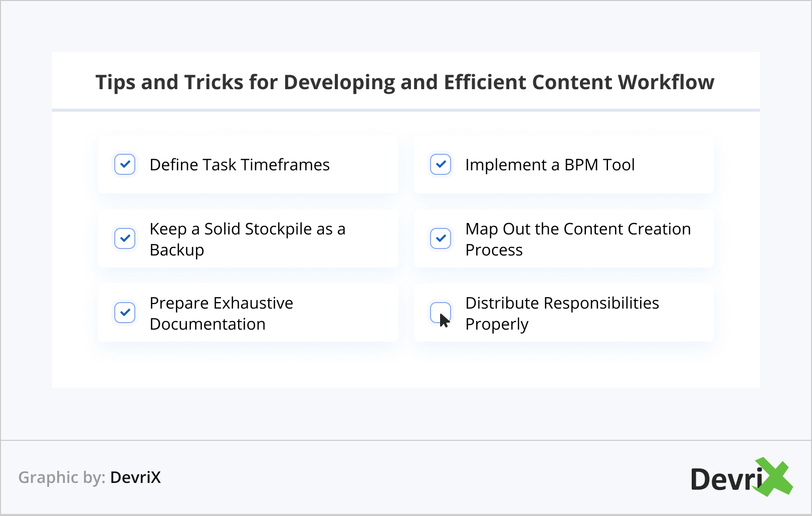Viewport: 812px width, 516px height.
Task: Click the "Implement a BPM Tool" text
Action: 550,165
